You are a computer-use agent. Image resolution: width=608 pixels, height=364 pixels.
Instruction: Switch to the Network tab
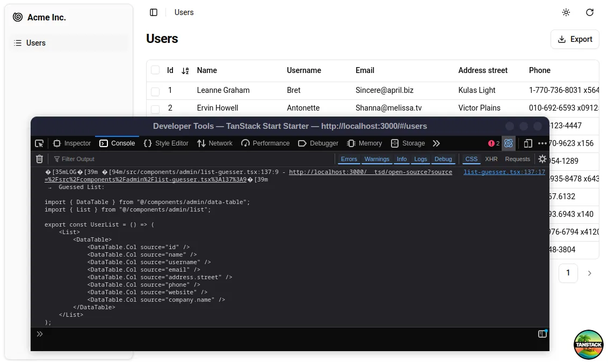215,143
